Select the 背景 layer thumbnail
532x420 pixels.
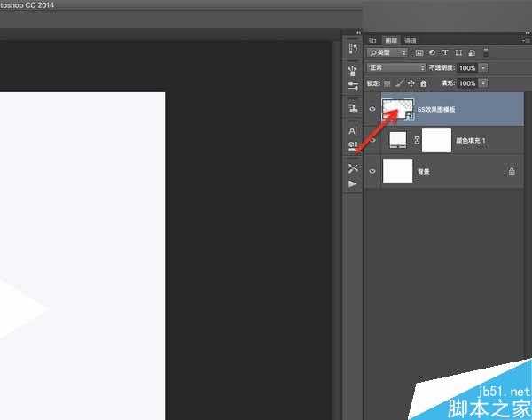pyautogui.click(x=397, y=171)
